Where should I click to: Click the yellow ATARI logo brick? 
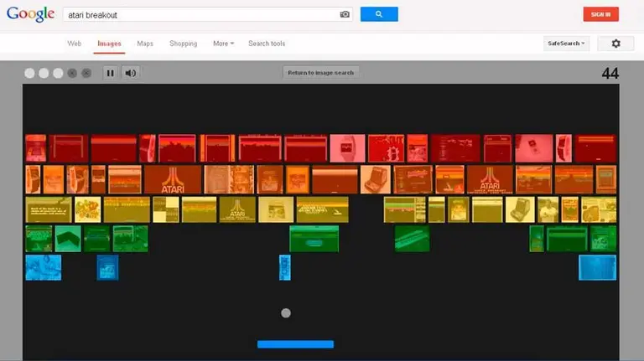[237, 209]
